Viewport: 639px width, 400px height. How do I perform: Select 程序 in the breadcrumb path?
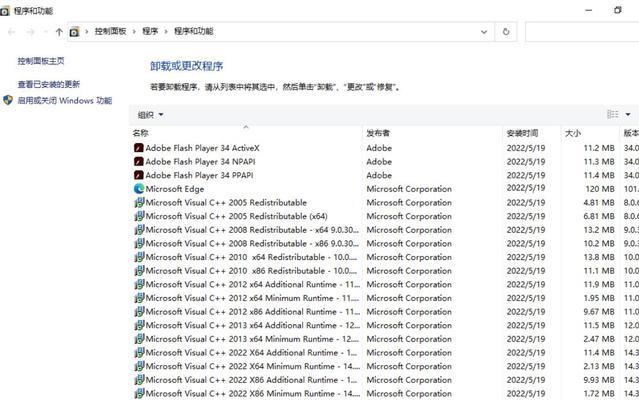150,32
